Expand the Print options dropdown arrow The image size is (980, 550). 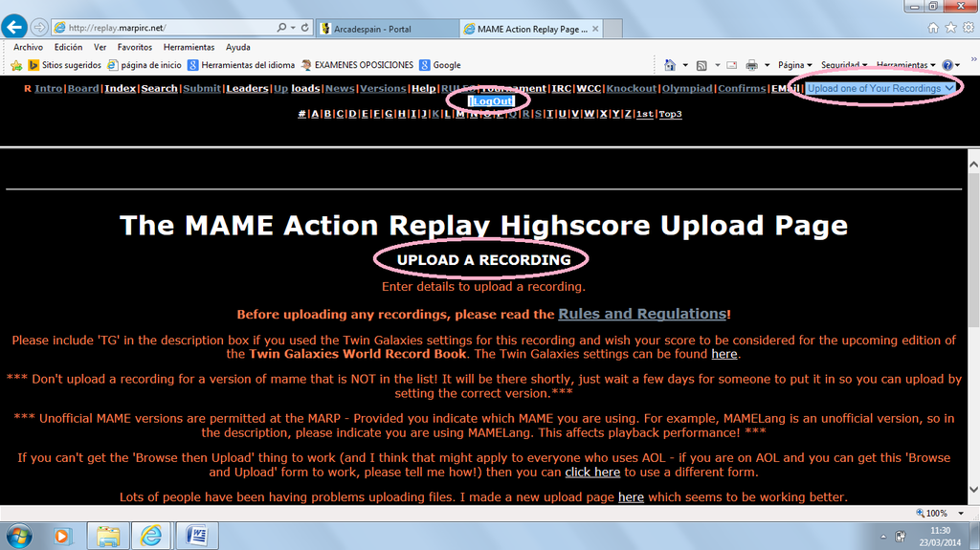pos(767,65)
